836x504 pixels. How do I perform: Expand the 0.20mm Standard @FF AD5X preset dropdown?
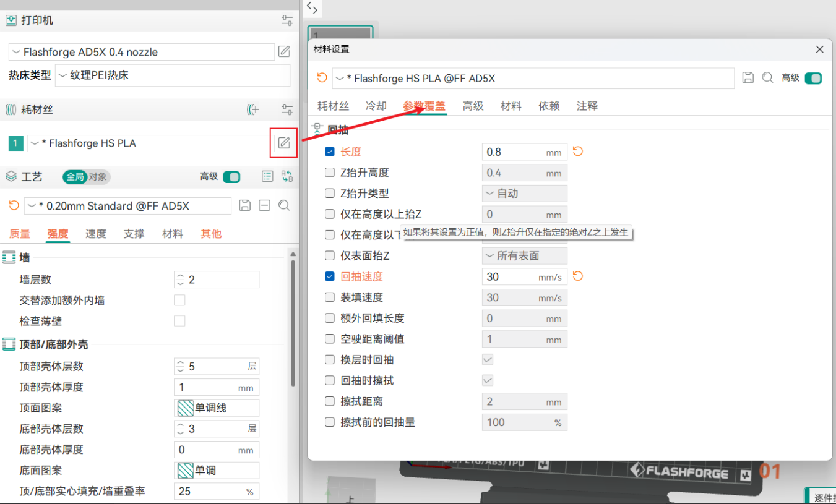(x=127, y=205)
